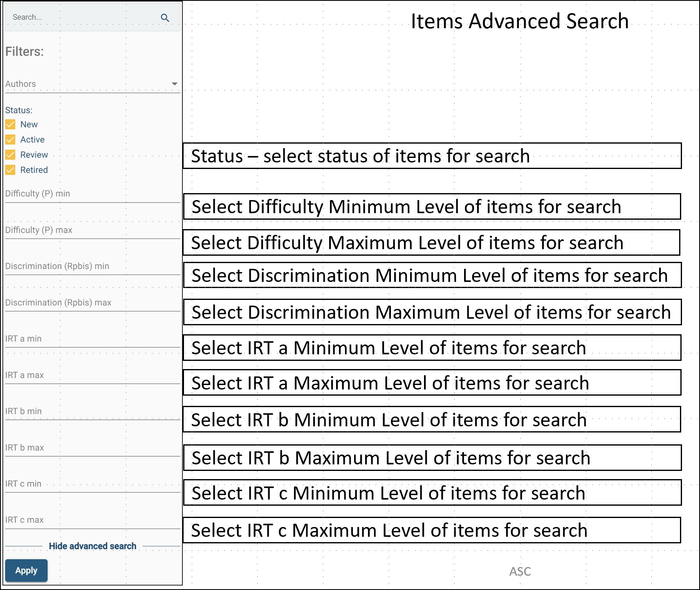Click the magnifying glass search icon
The image size is (700, 590).
tap(165, 18)
